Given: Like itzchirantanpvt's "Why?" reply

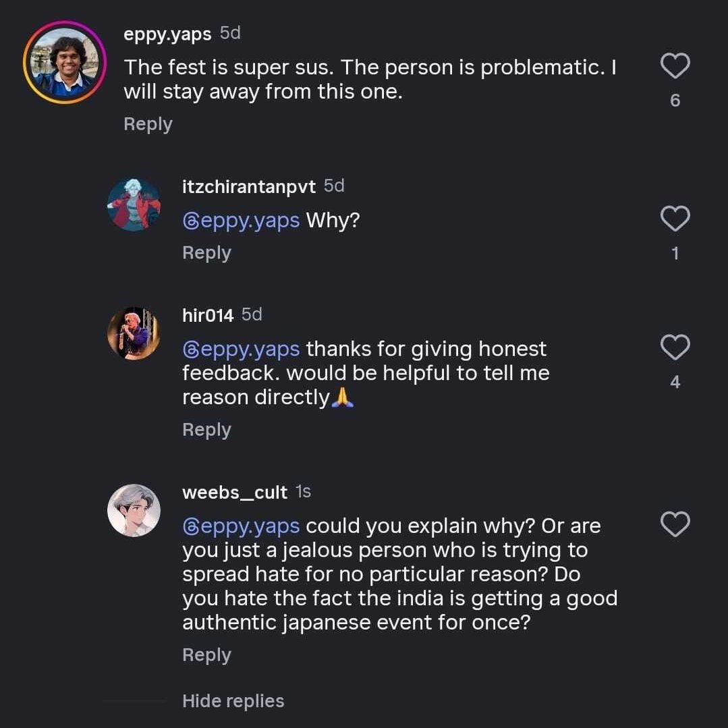Looking at the screenshot, I should point(674,219).
